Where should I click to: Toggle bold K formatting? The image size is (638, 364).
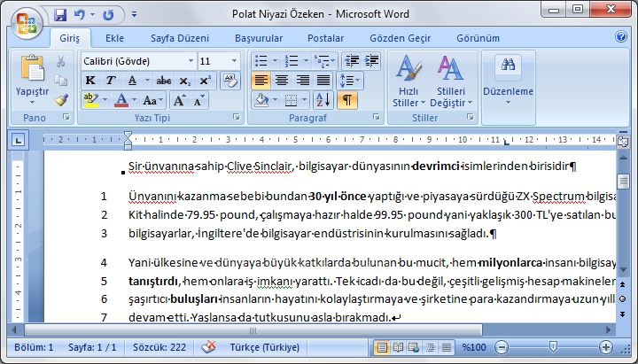(90, 81)
